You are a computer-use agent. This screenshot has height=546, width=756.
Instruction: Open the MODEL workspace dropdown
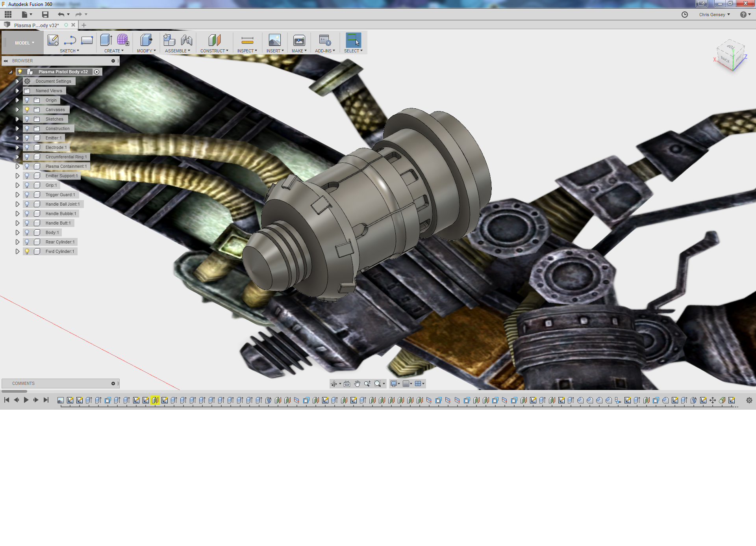point(24,43)
